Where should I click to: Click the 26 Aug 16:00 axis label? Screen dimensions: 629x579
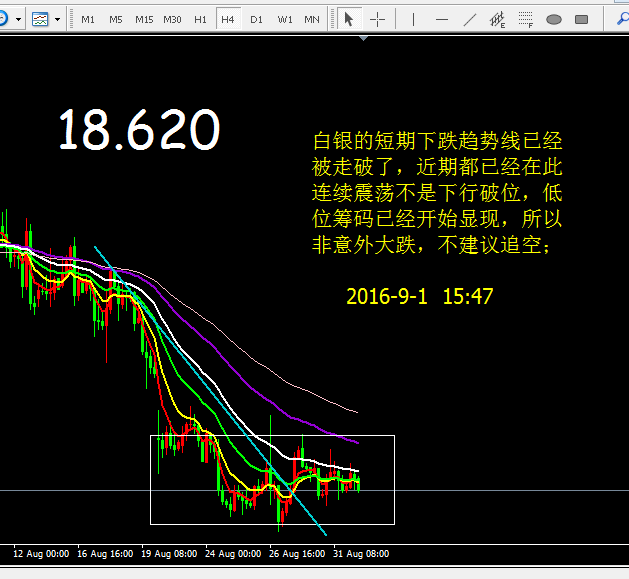point(297,554)
